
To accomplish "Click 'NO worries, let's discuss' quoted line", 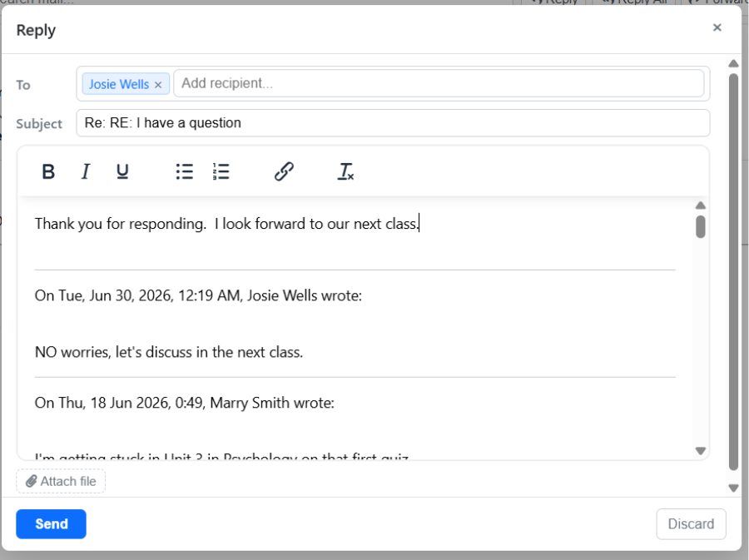I will point(169,352).
